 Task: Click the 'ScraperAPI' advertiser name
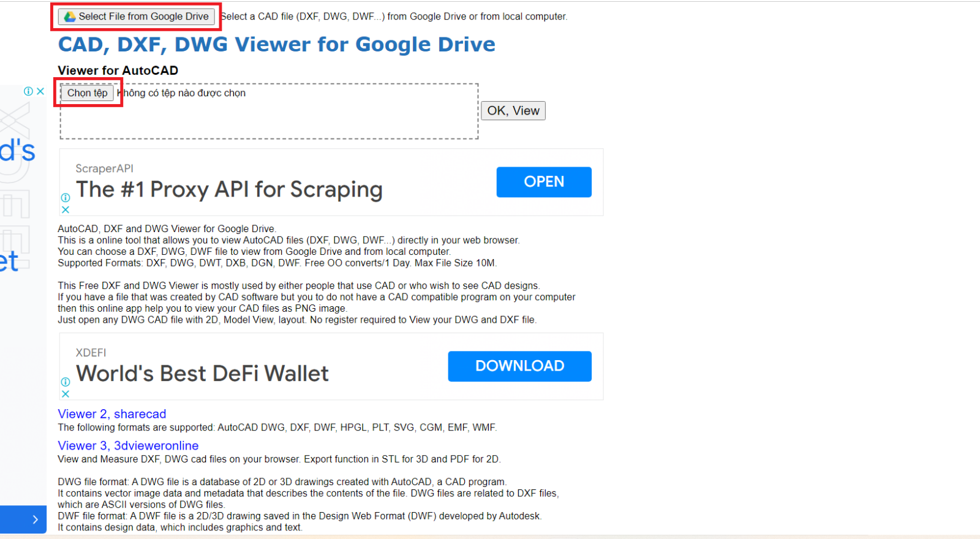105,168
